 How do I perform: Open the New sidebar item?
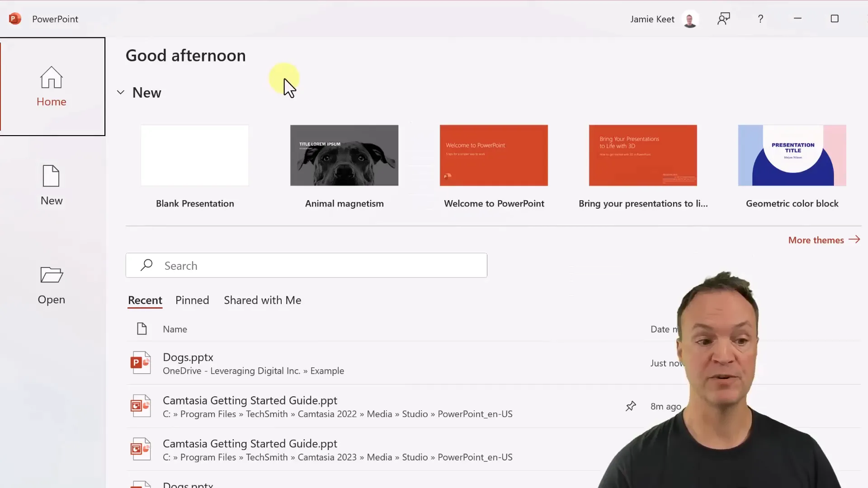point(52,185)
